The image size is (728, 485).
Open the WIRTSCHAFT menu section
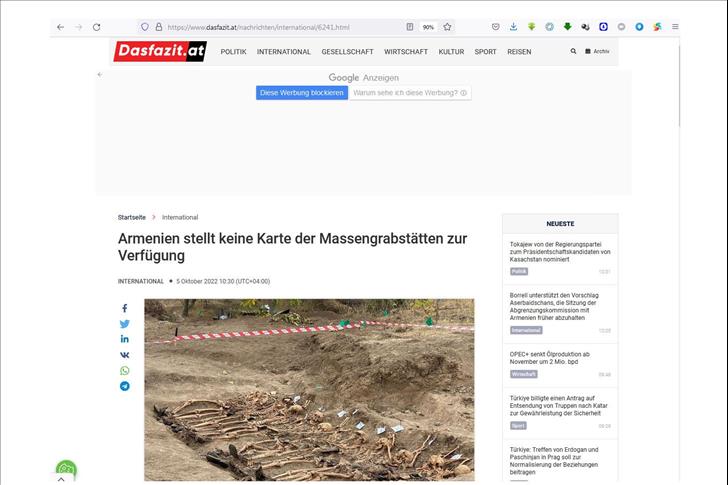406,51
